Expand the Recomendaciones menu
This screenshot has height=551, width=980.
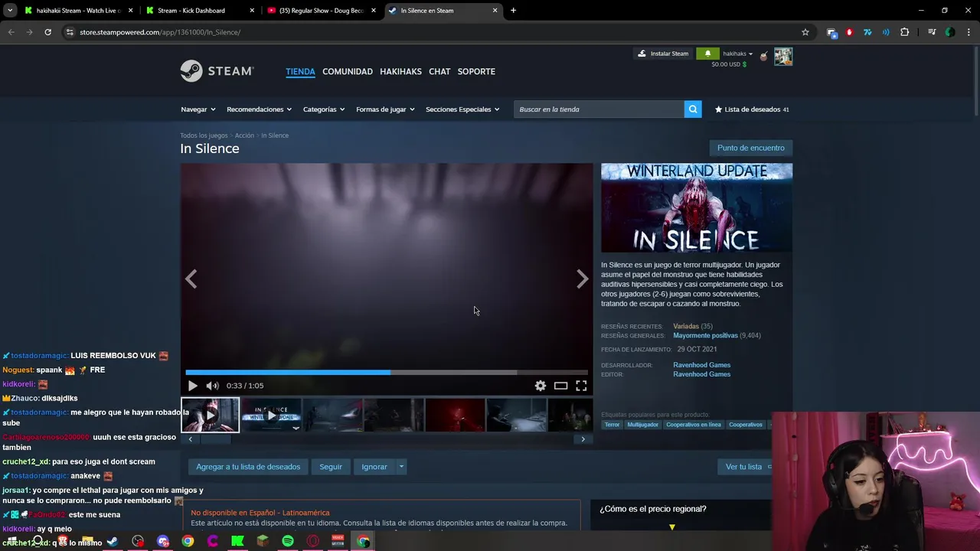[259, 109]
